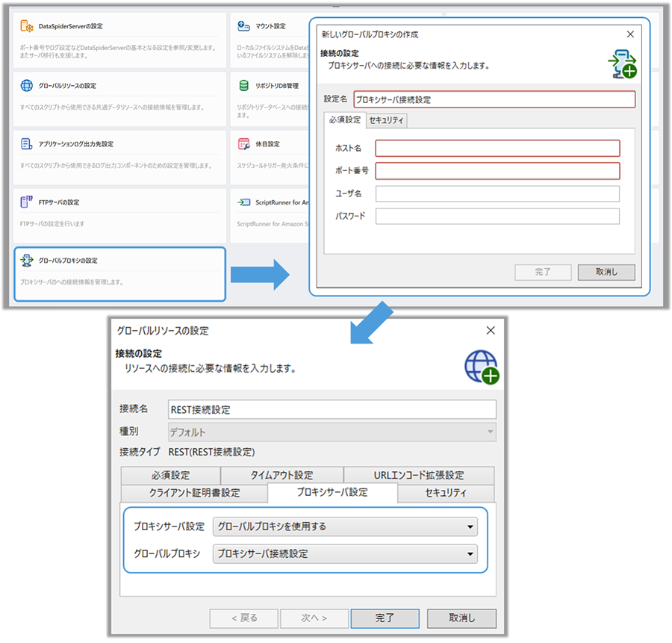Click the mount settings icon
672x643 pixels.
[243, 27]
